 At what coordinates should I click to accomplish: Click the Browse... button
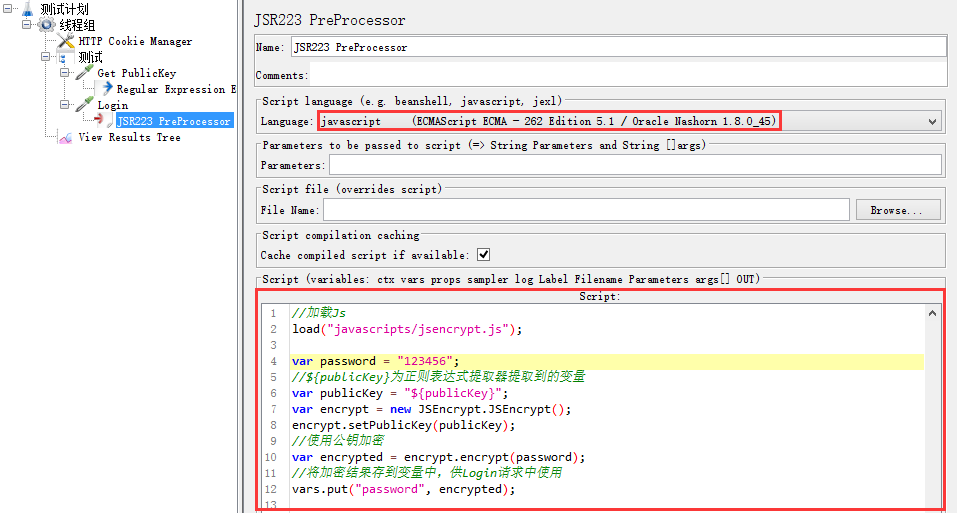(897, 210)
